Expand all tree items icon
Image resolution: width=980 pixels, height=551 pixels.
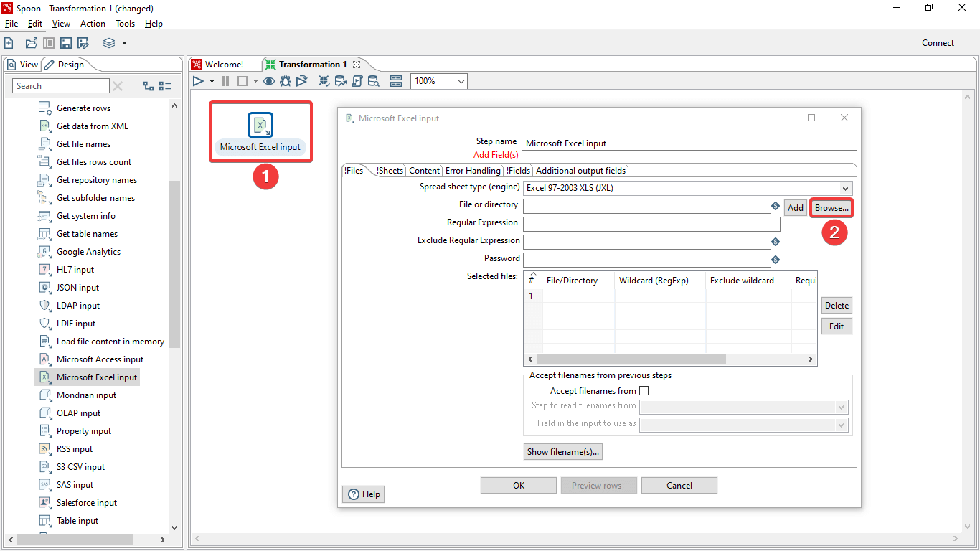click(149, 86)
